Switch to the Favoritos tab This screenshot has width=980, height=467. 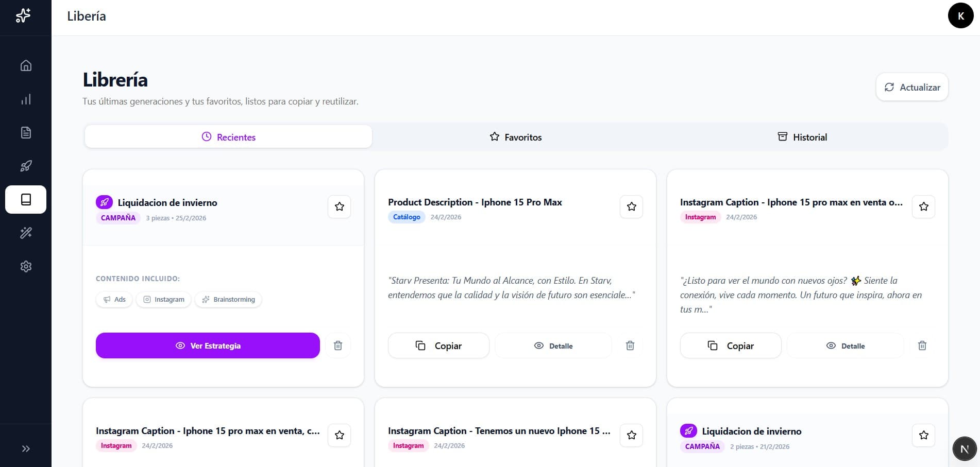point(516,137)
